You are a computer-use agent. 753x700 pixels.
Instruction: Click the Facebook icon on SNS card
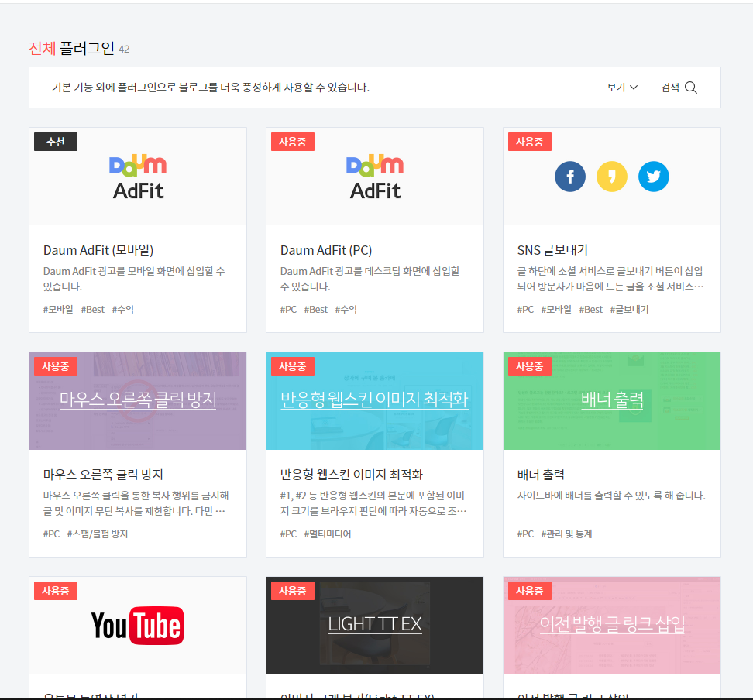570,177
